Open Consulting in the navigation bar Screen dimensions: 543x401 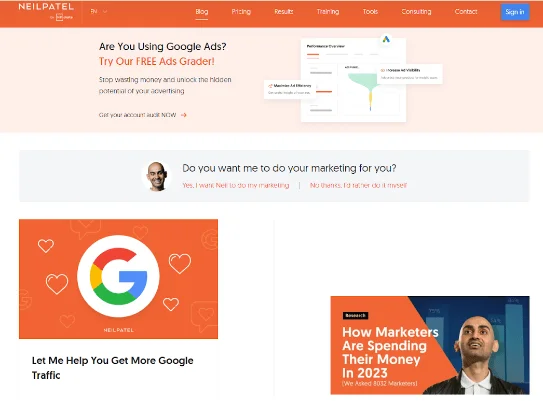coord(416,12)
